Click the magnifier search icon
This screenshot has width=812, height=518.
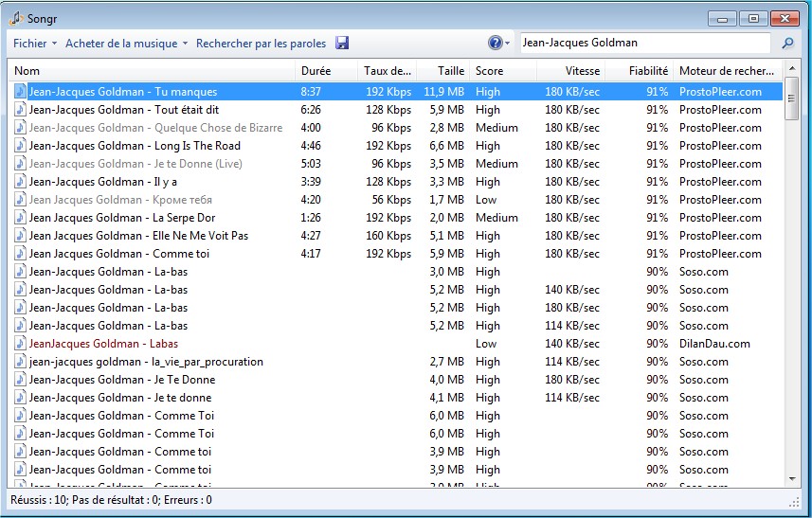pyautogui.click(x=787, y=43)
